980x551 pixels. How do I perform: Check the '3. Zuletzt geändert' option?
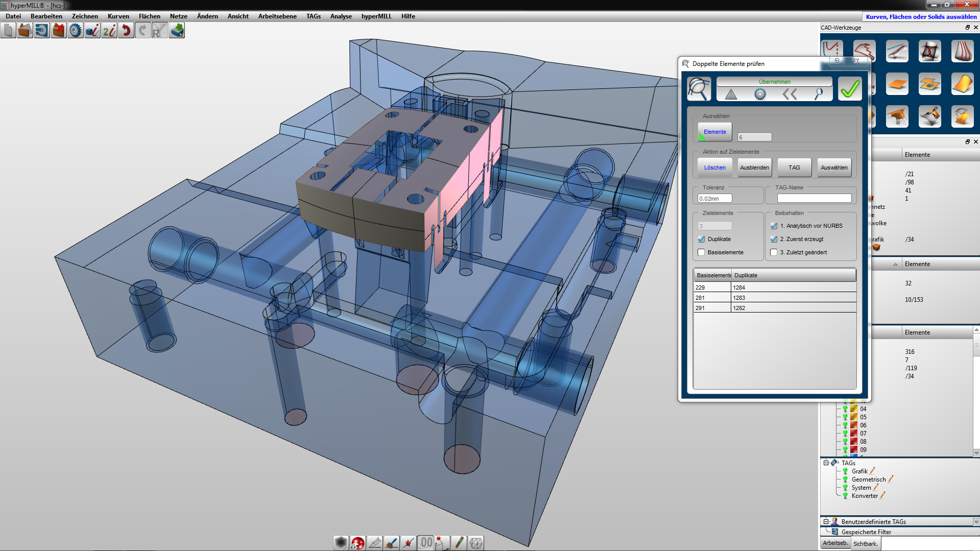tap(774, 252)
